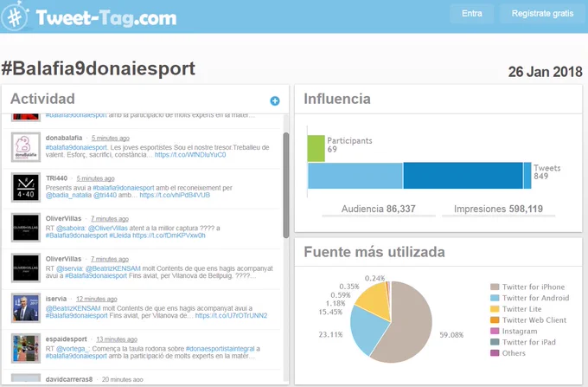
Task: Open the Entra login button
Action: point(472,14)
